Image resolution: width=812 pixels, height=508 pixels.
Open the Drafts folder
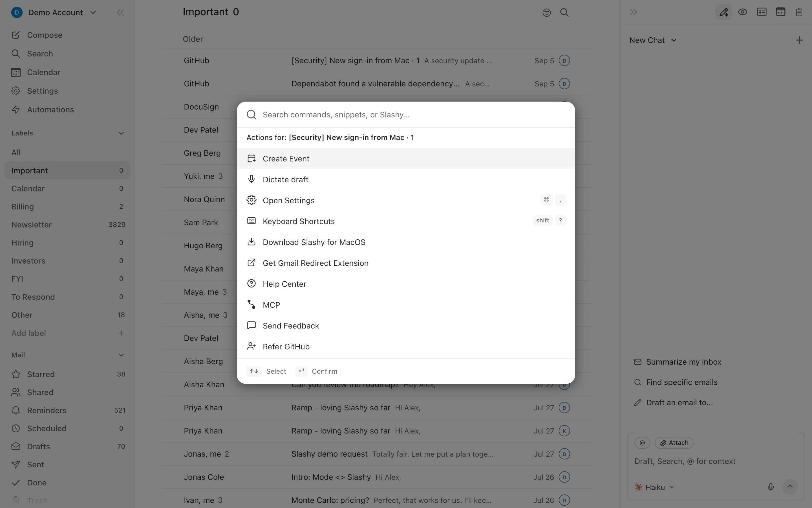tap(67, 446)
